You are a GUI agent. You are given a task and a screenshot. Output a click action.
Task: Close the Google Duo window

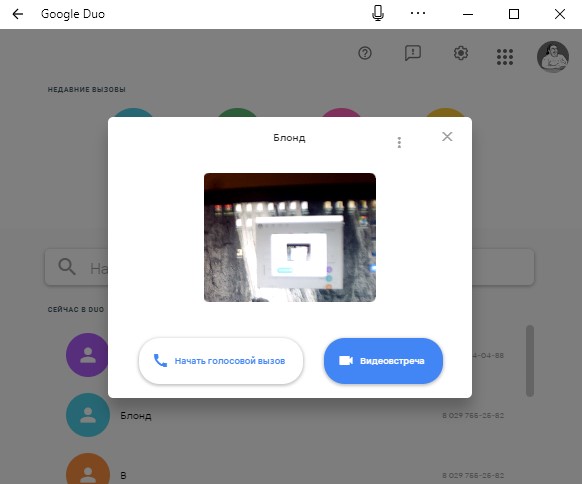coord(559,14)
